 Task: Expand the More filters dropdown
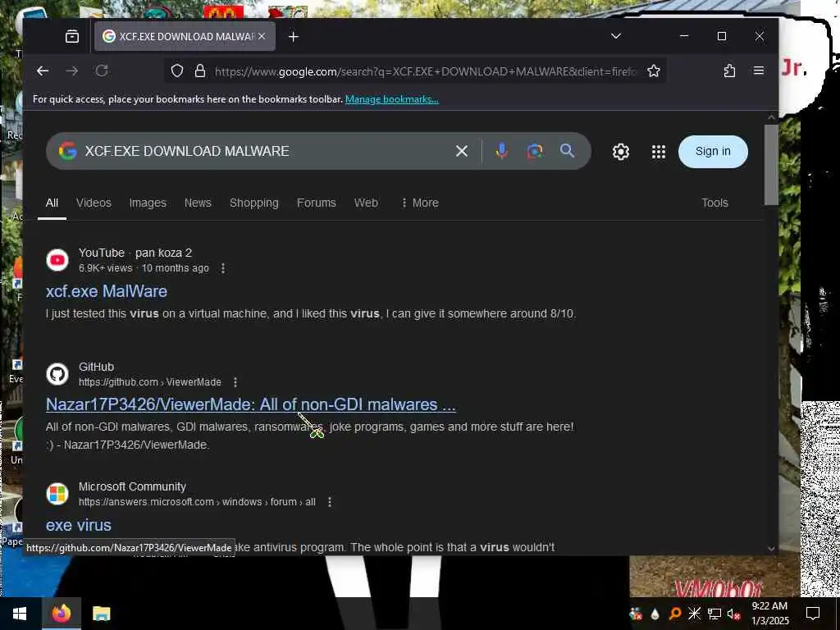[419, 203]
